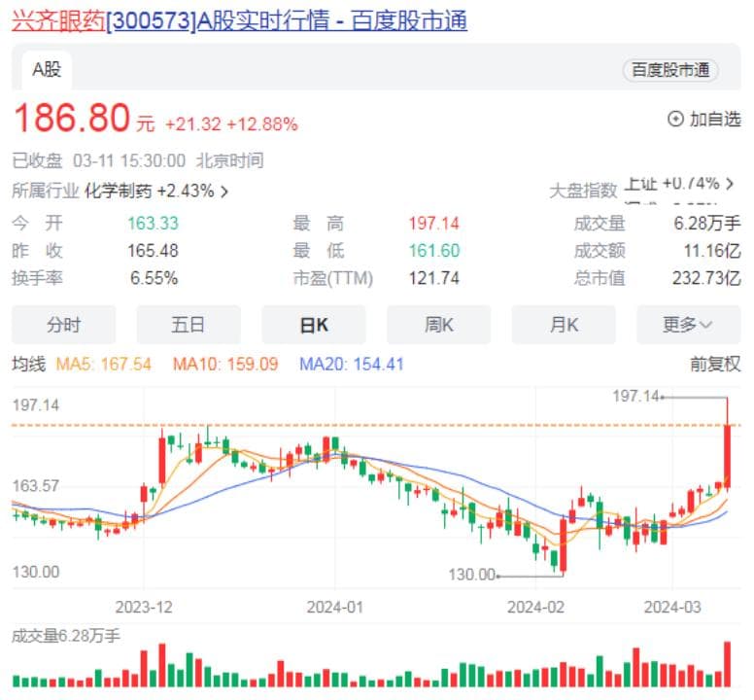Open the 前复权 adjustment selector
Viewport: 754px width, 700px height.
(715, 365)
